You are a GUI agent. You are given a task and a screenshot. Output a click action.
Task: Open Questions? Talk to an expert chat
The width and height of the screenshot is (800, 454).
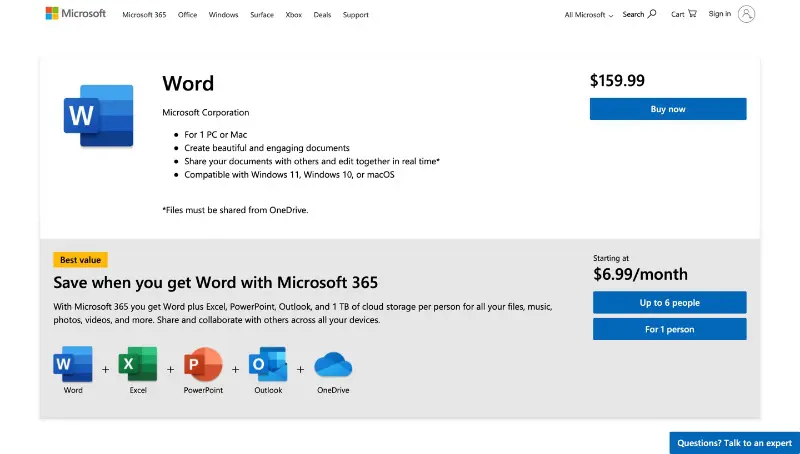coord(734,442)
